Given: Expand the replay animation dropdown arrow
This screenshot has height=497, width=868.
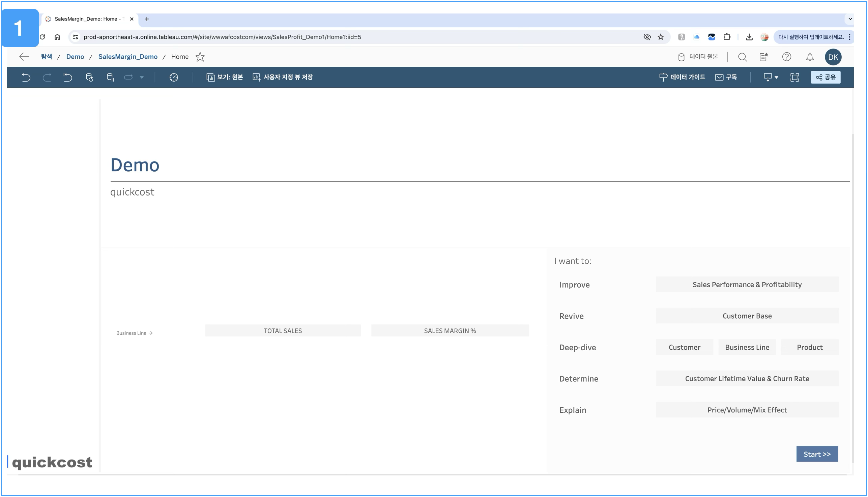Looking at the screenshot, I should point(142,78).
